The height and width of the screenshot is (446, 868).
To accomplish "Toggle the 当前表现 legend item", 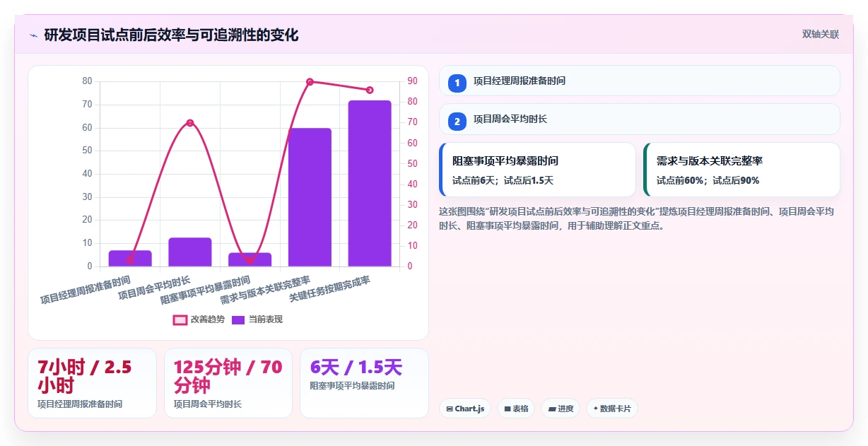I will coord(257,319).
